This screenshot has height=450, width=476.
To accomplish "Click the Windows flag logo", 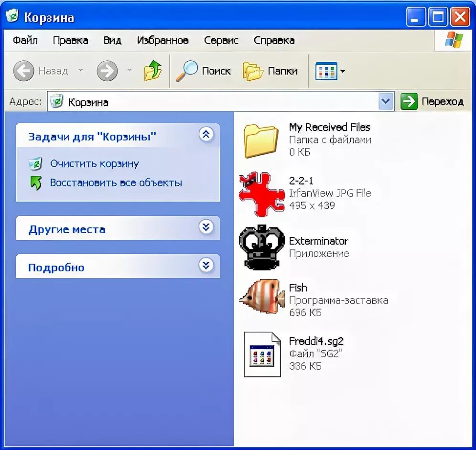I will (454, 40).
